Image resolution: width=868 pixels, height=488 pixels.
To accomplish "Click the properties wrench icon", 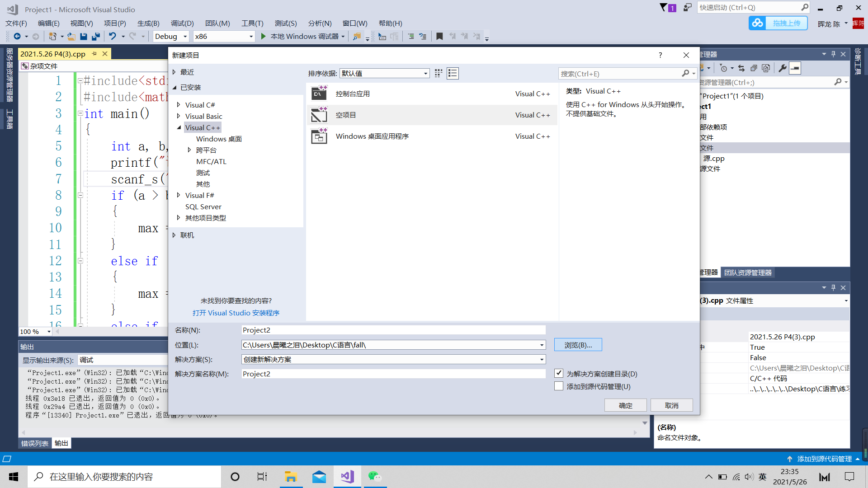I will tap(783, 68).
